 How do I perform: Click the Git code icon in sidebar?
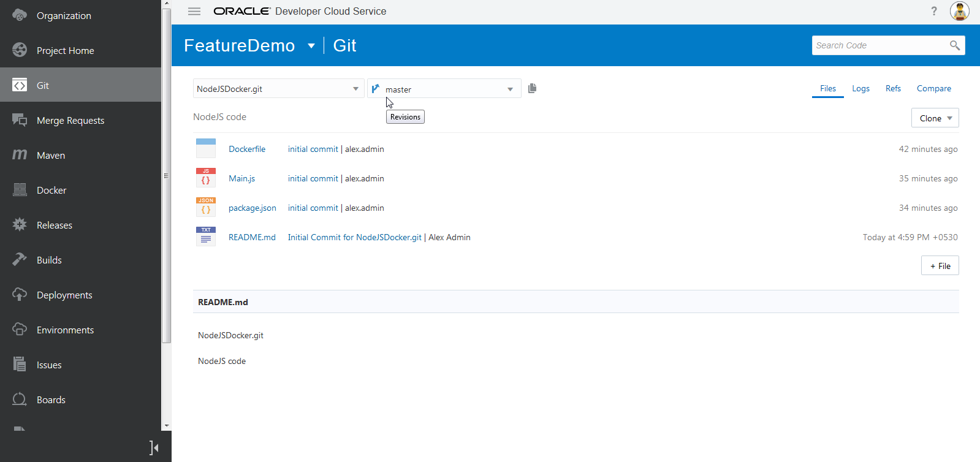click(x=20, y=85)
